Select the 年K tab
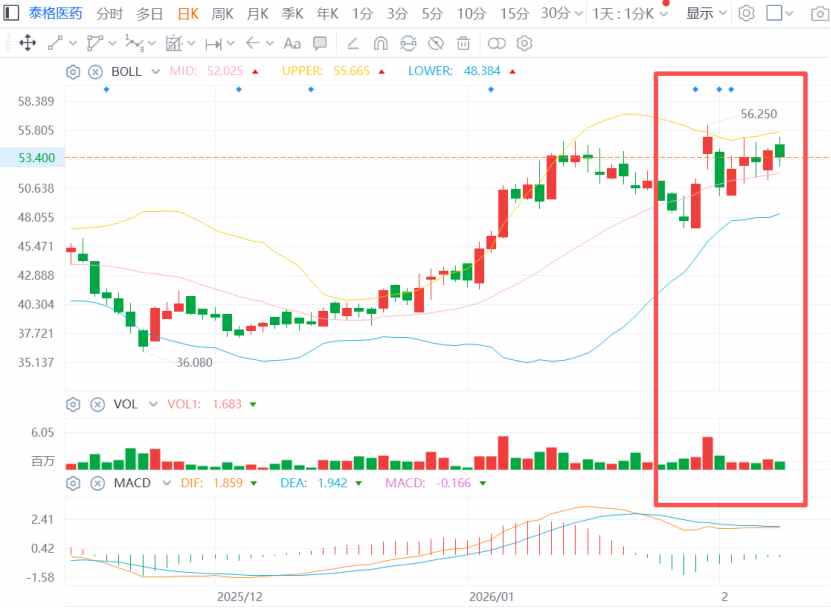The image size is (831, 608). (327, 13)
